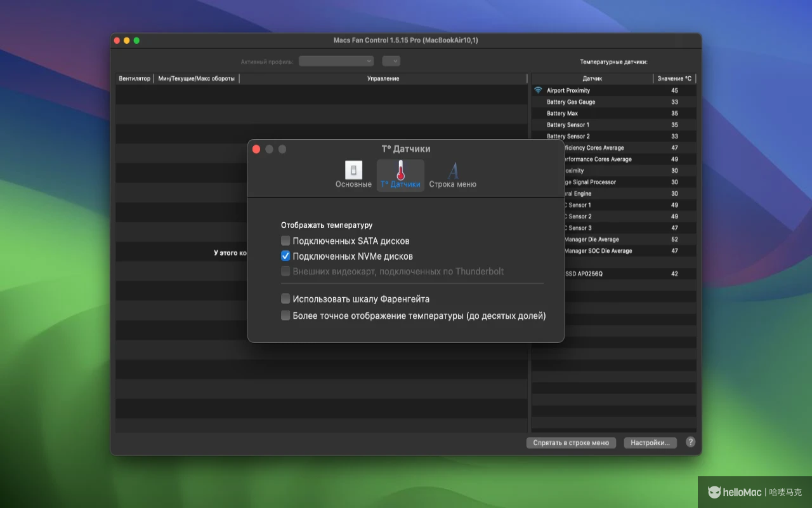Image resolution: width=812 pixels, height=508 pixels.
Task: Switch to the Строка меню tab
Action: [452, 175]
